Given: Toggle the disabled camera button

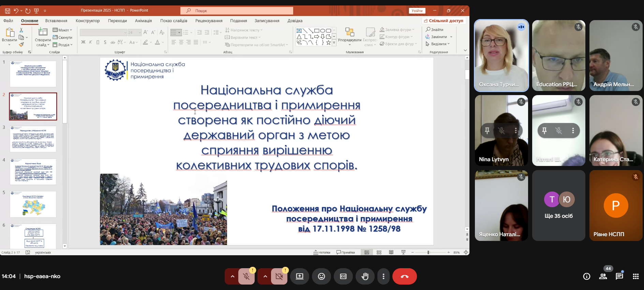Looking at the screenshot, I should [279, 276].
